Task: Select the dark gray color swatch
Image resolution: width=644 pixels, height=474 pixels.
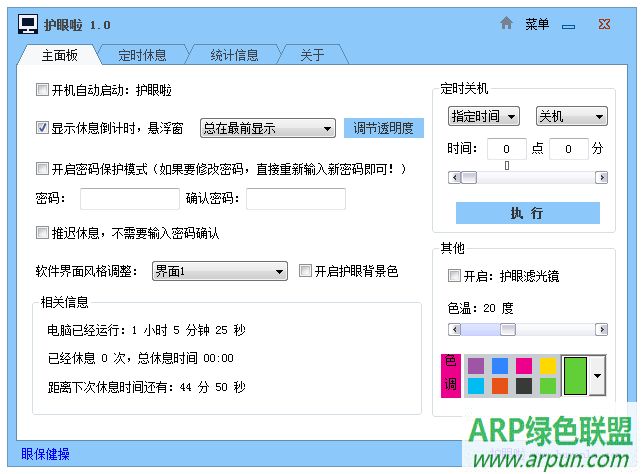Action: coord(524,385)
